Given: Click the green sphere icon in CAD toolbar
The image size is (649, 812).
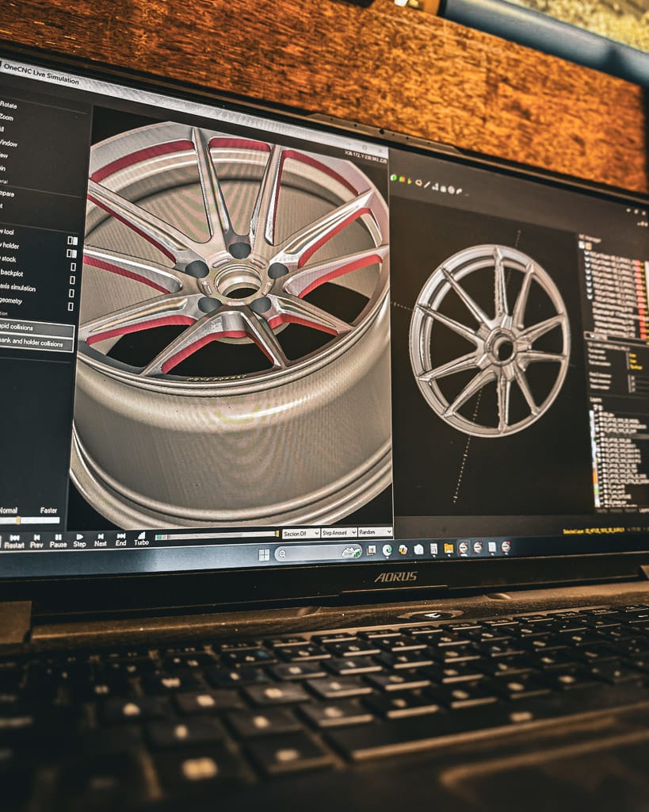Looking at the screenshot, I should [x=393, y=178].
